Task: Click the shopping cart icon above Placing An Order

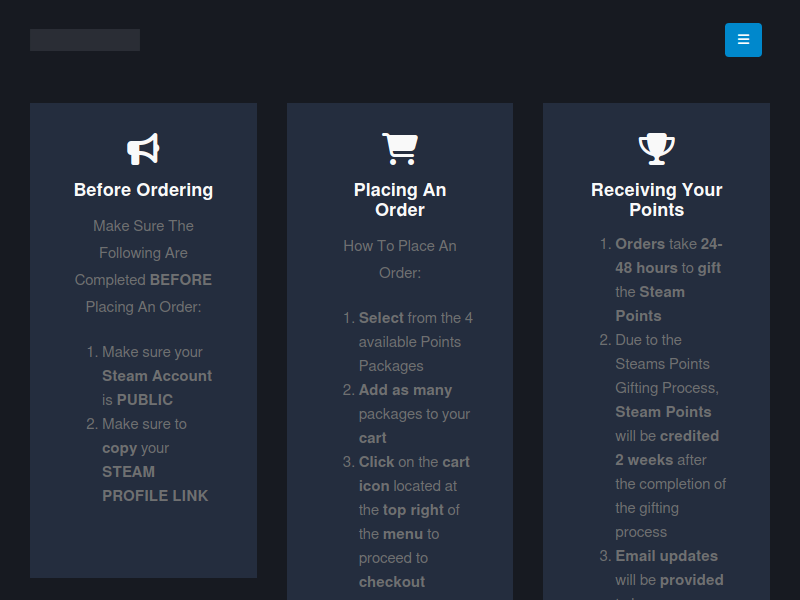Action: pos(400,149)
